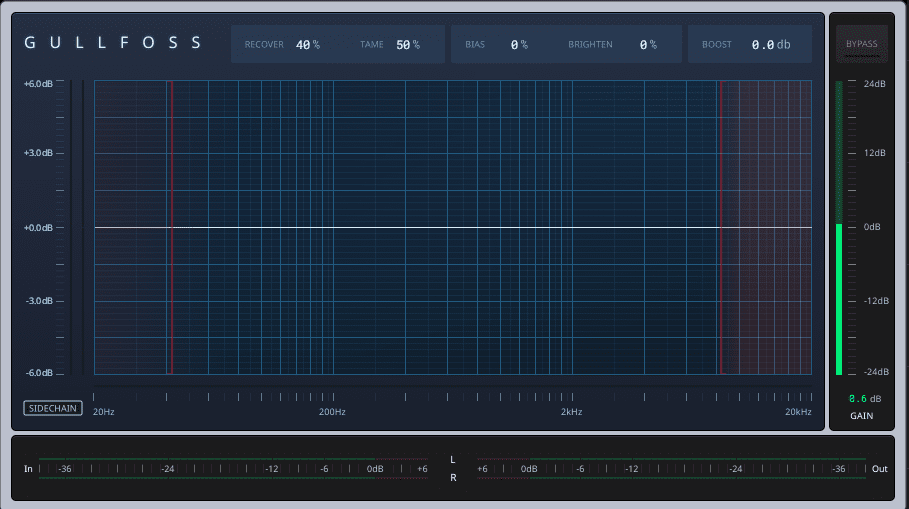This screenshot has height=509, width=909.
Task: Click the Brighten value 0 %
Action: pyautogui.click(x=648, y=45)
